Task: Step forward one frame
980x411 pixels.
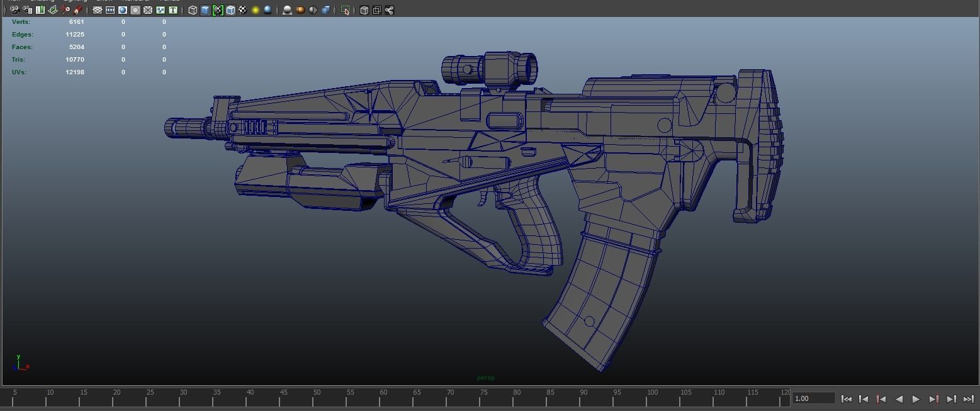Action: [x=952, y=399]
